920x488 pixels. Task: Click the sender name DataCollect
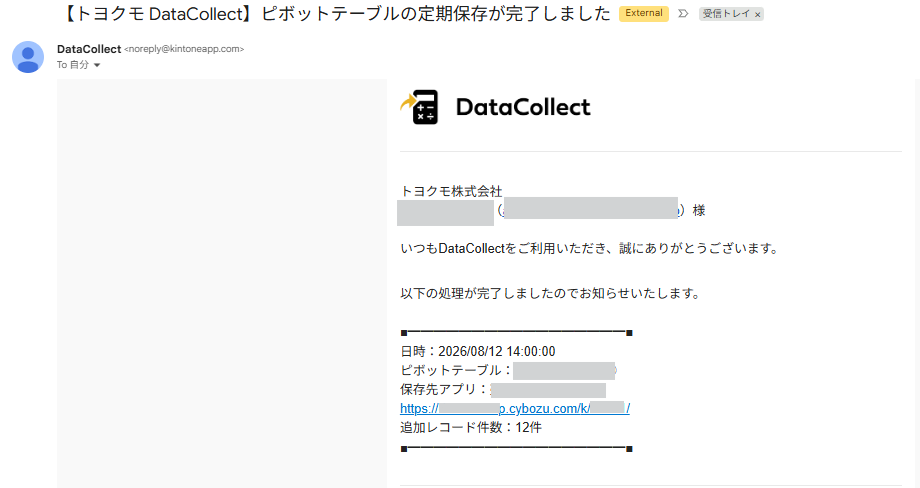[89, 49]
